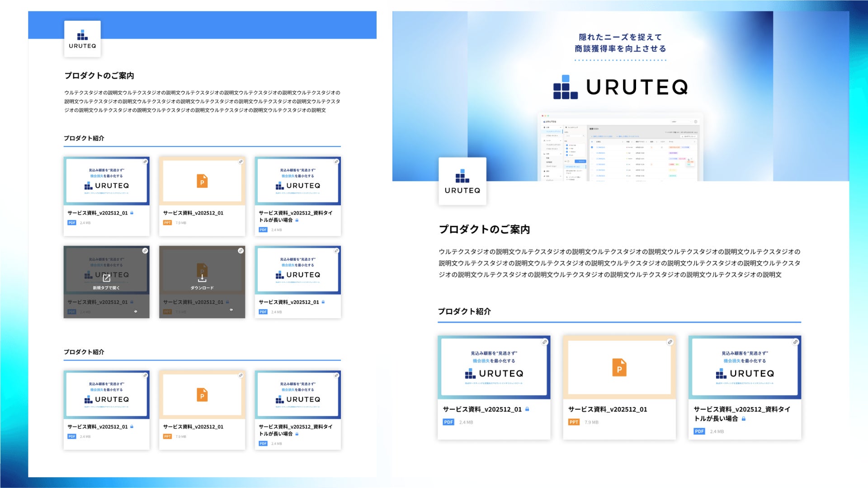Click the download icon on the darkened PPT card
This screenshot has width=868, height=488.
click(202, 278)
